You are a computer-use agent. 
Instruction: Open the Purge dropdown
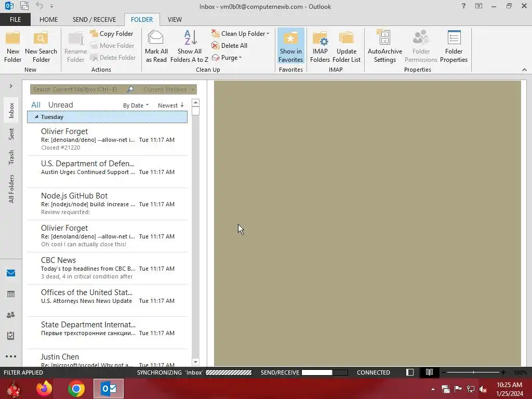pyautogui.click(x=227, y=58)
